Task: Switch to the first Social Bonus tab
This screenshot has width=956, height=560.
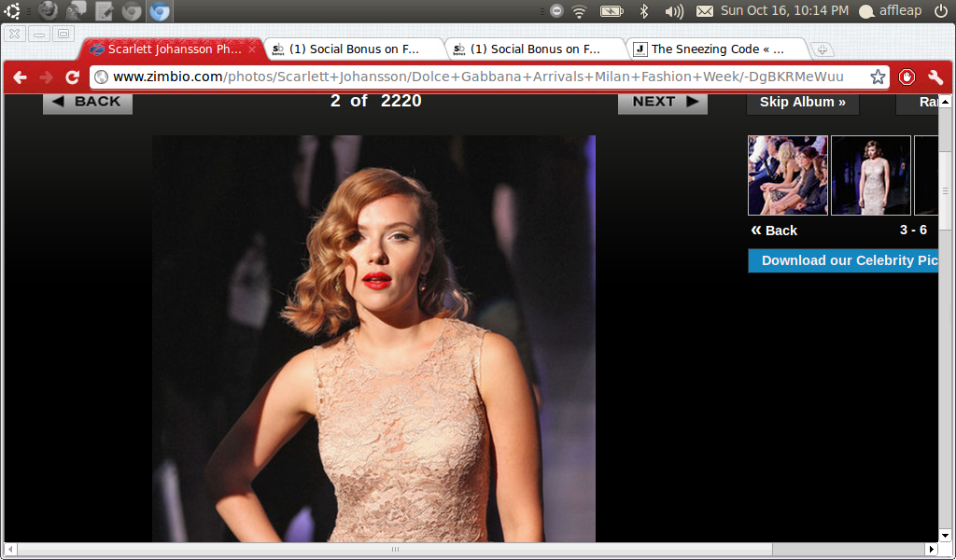Action: coord(356,49)
